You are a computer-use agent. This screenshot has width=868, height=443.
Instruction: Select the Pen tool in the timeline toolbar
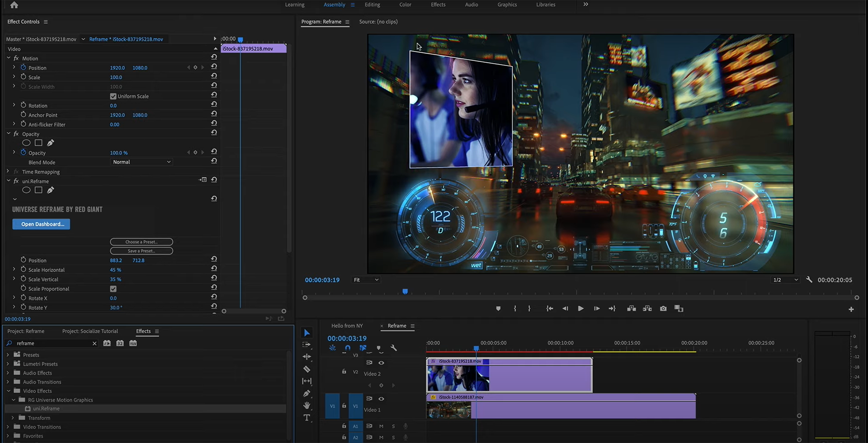click(x=307, y=393)
